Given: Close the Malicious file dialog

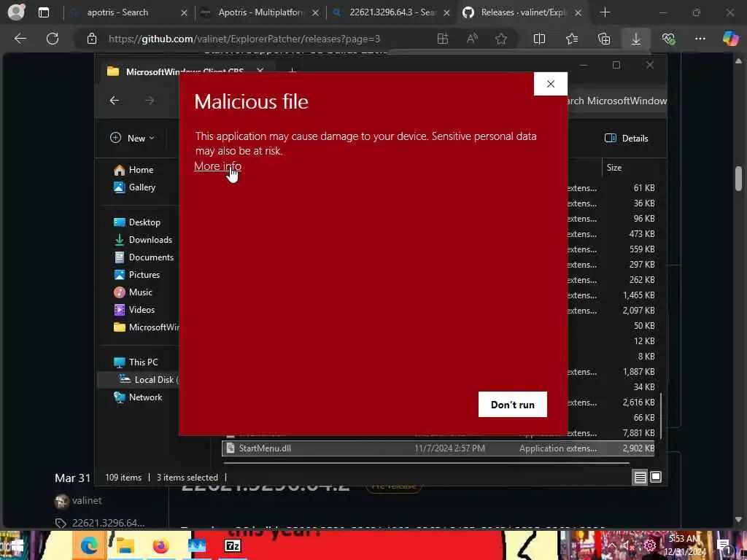Looking at the screenshot, I should pyautogui.click(x=551, y=84).
